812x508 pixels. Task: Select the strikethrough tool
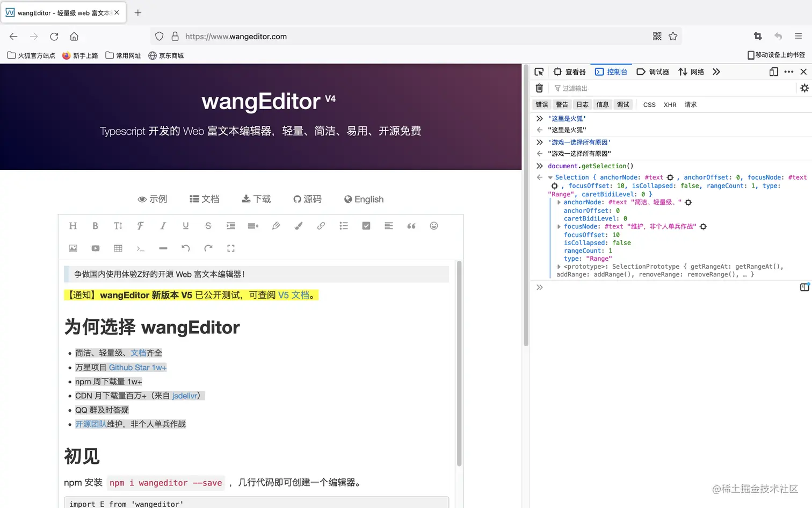208,226
